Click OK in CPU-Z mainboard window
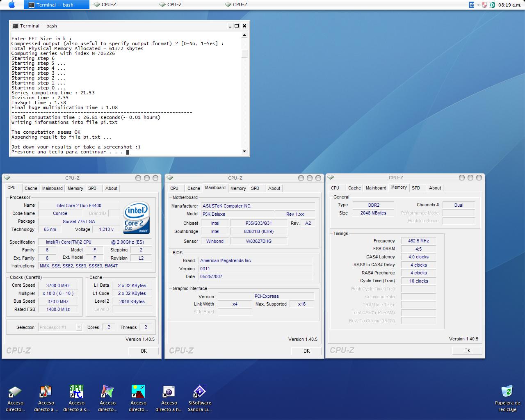Screen dimensions: 525x420 (x=306, y=351)
